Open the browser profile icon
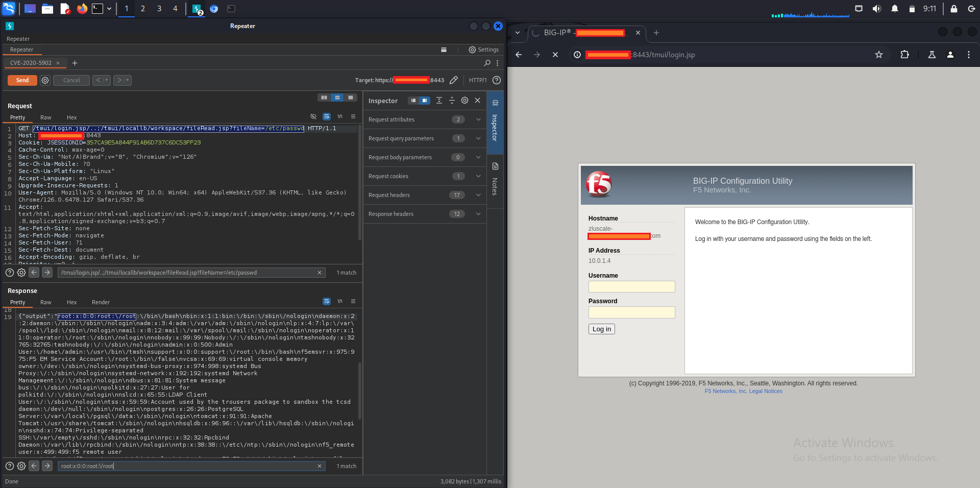 click(950, 55)
